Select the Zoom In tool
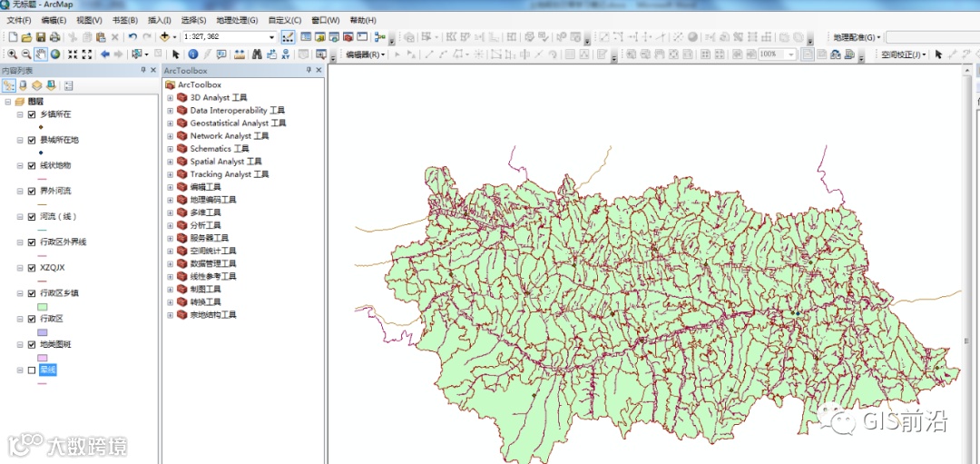Screen dimensions: 980x464 11,54
